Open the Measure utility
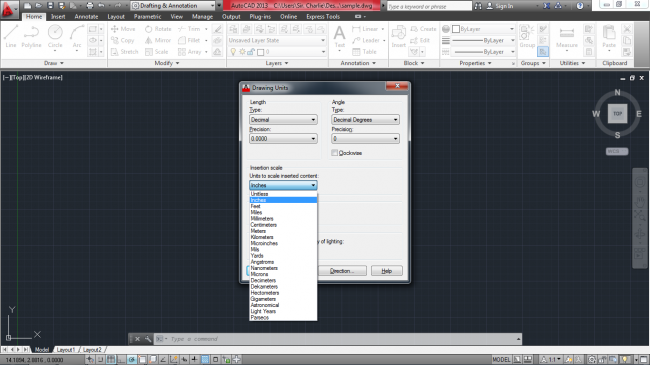Screen dimensions: 650x365 click(x=567, y=36)
